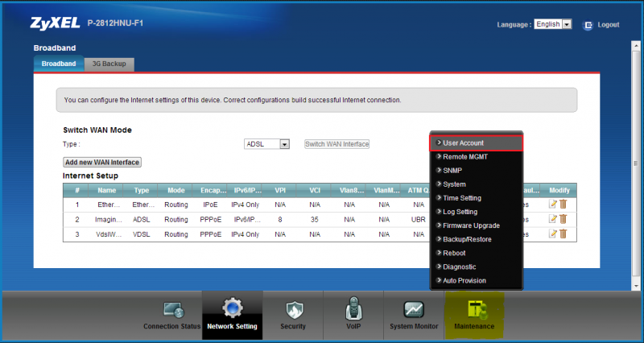Viewport: 644px width, 343px height.
Task: Edit the row 2 ADSL interface
Action: tap(553, 219)
